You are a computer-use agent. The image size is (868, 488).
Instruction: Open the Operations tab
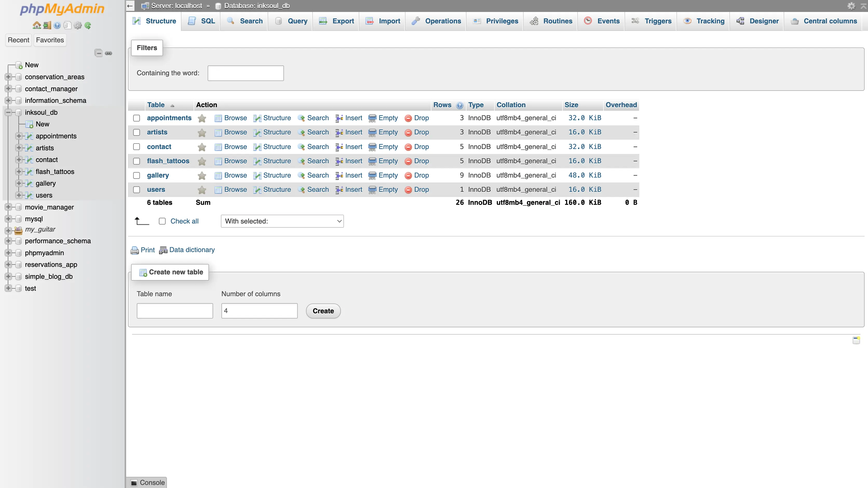pyautogui.click(x=436, y=21)
